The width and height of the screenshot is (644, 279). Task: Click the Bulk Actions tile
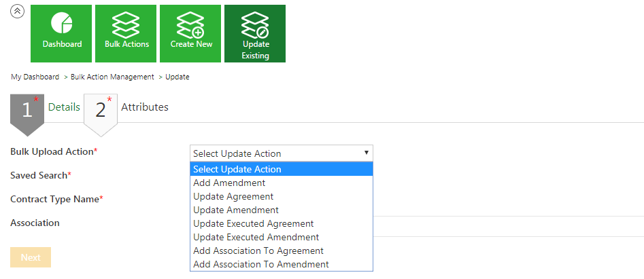click(126, 33)
